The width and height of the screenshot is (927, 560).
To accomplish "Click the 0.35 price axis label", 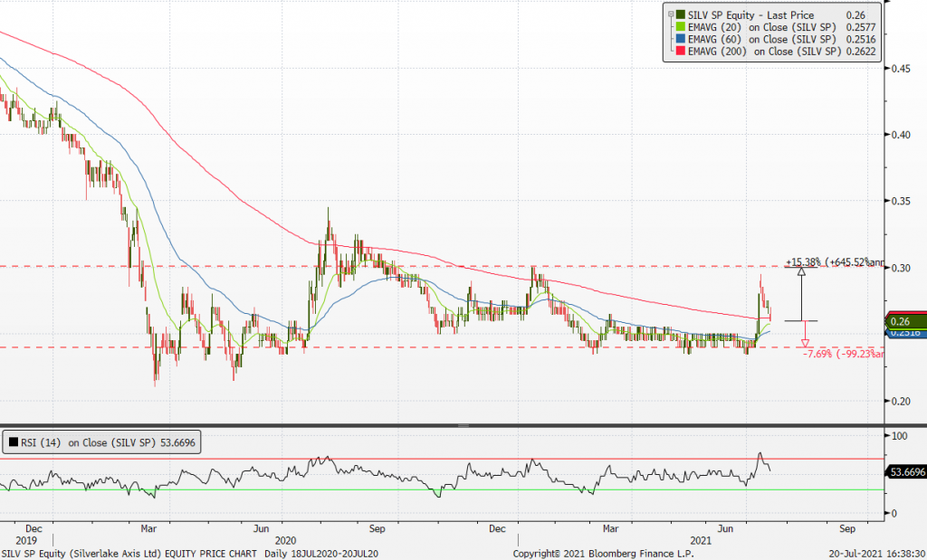I will click(901, 202).
